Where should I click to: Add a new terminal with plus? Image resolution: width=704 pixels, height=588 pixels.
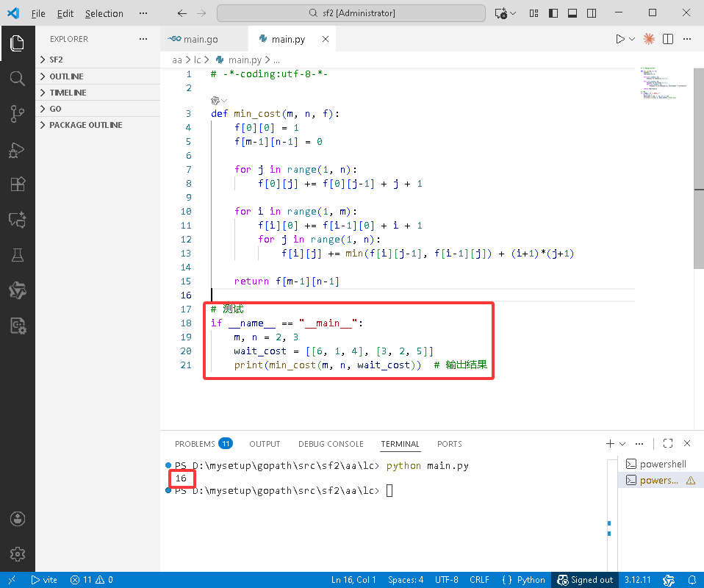point(610,444)
